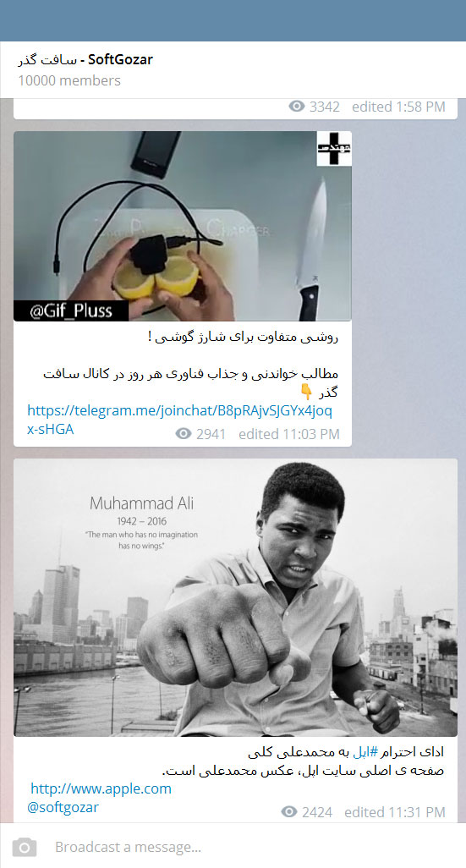Click the views eye icon beside 2424
This screenshot has width=466, height=868.
pos(289,811)
